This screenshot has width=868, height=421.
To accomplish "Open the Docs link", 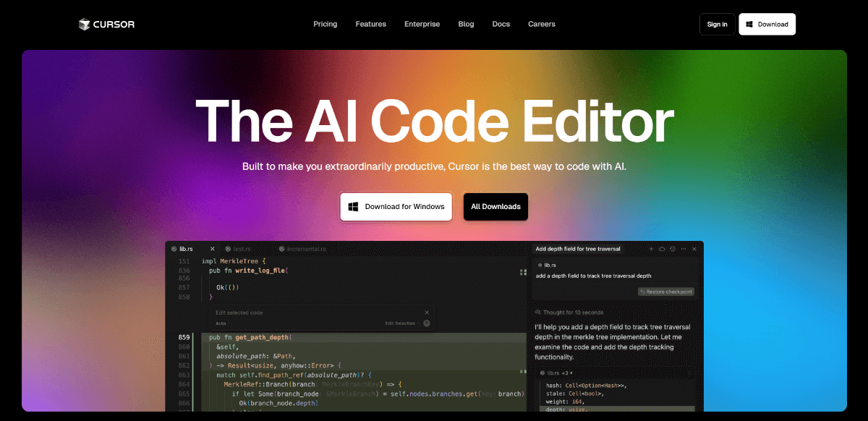I will tap(501, 24).
